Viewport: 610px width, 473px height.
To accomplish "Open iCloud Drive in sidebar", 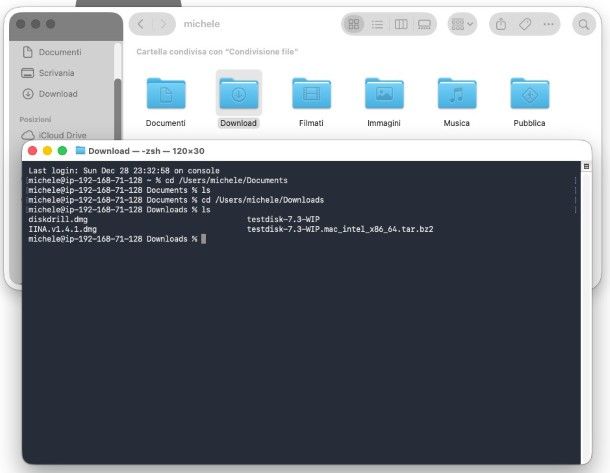I will click(63, 135).
